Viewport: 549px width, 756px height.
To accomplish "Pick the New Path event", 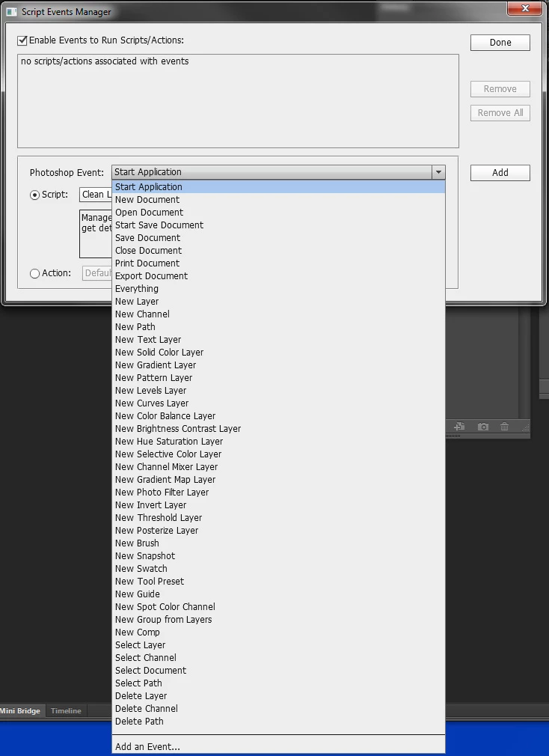I will (278, 327).
